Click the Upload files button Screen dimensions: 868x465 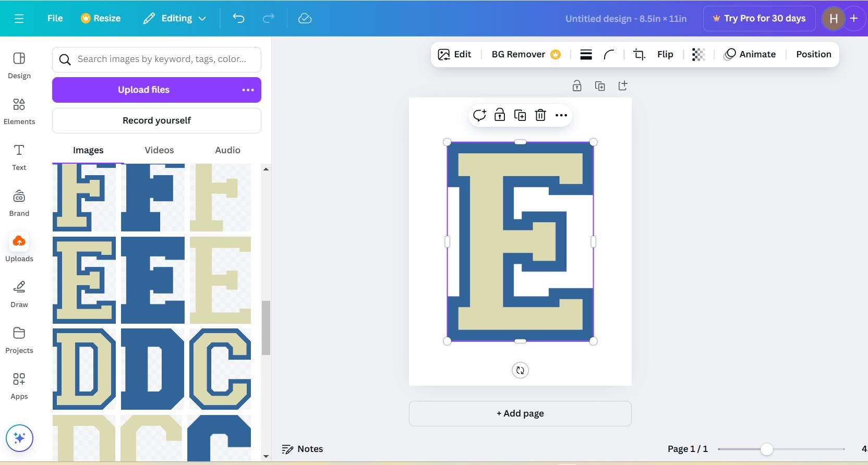coord(143,90)
